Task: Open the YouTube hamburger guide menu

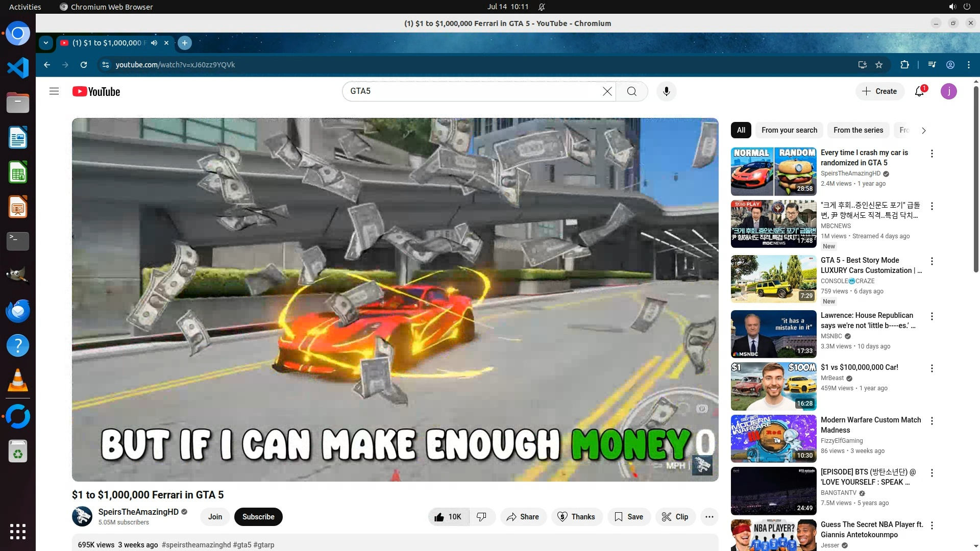Action: click(x=54, y=91)
